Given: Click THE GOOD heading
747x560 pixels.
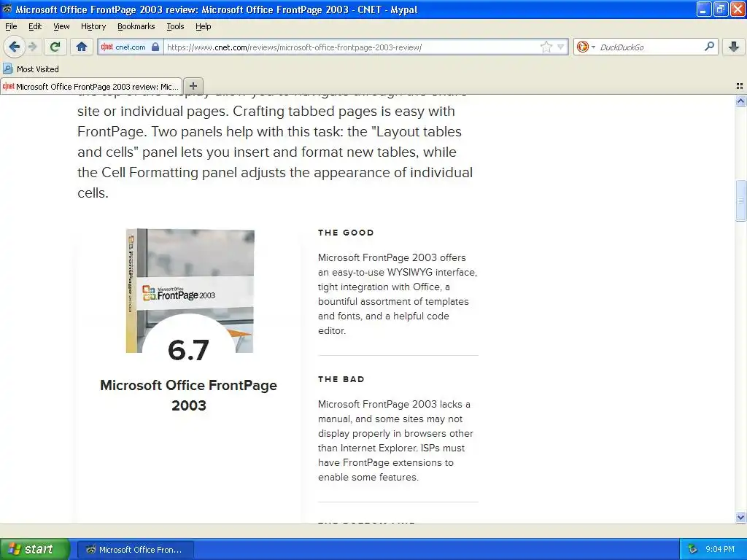Looking at the screenshot, I should click(x=346, y=233).
